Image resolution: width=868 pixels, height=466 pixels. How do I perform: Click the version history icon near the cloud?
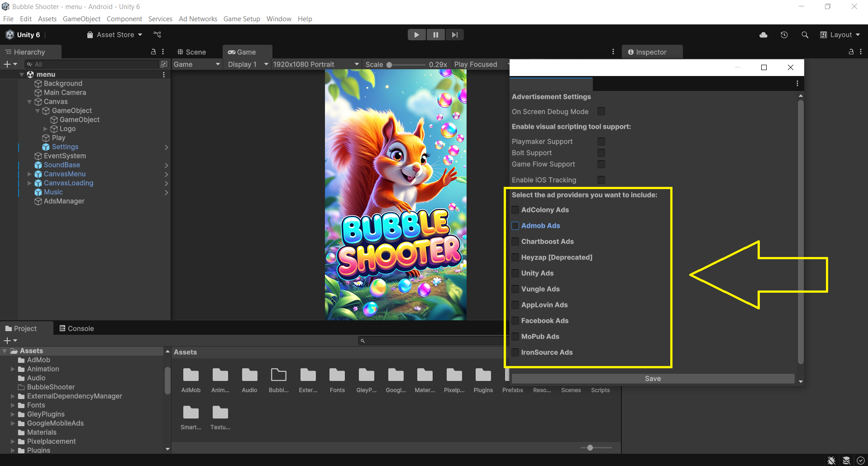point(784,34)
